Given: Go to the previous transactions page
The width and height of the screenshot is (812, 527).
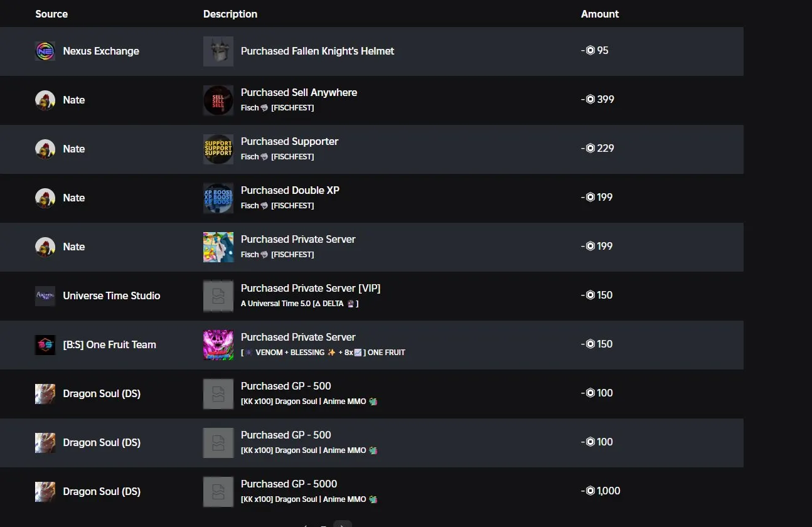Looking at the screenshot, I should pyautogui.click(x=307, y=526).
